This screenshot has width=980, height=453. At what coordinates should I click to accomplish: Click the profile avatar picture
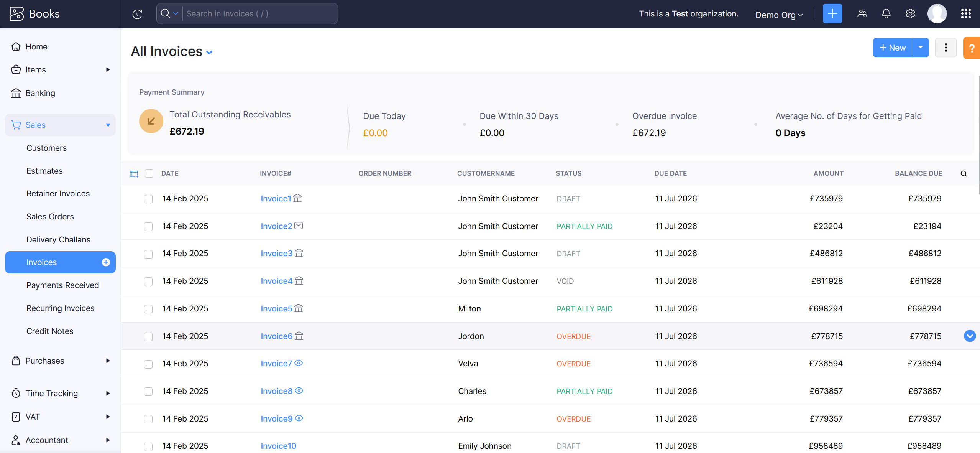(937, 13)
